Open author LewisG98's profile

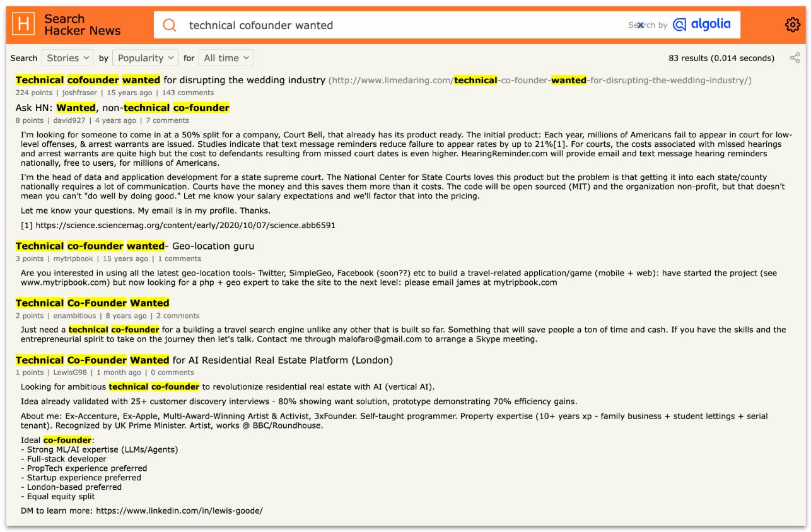coord(70,373)
